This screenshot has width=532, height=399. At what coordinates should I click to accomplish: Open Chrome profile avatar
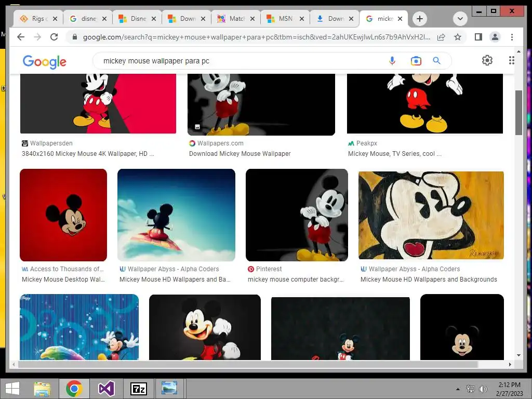[x=495, y=37]
